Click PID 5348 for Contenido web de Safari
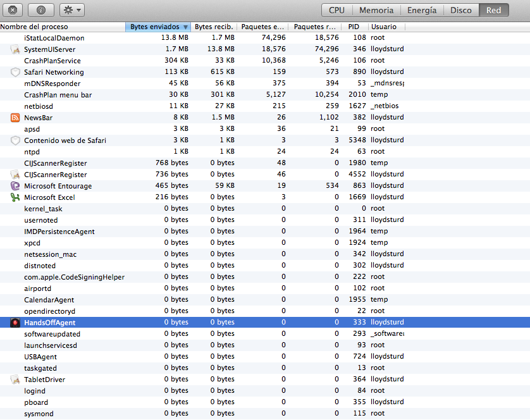Image resolution: width=530 pixels, height=420 pixels. [x=357, y=140]
